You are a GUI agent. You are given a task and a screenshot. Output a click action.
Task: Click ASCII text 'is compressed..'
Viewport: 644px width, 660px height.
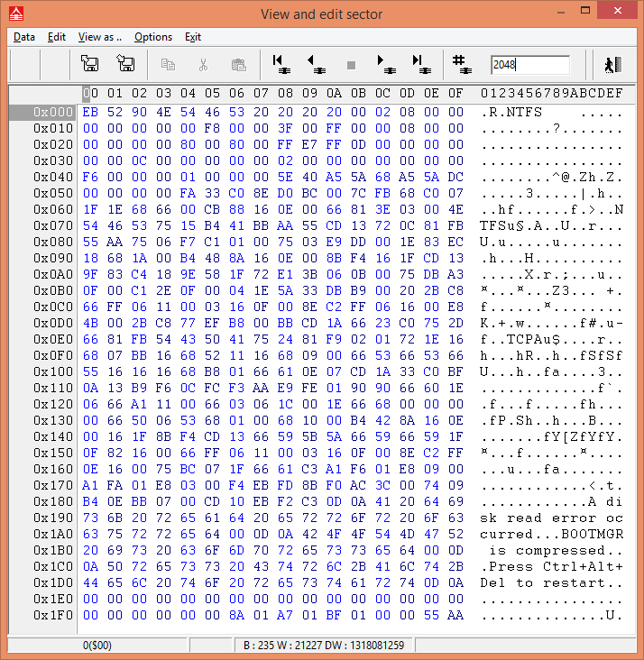point(556,551)
